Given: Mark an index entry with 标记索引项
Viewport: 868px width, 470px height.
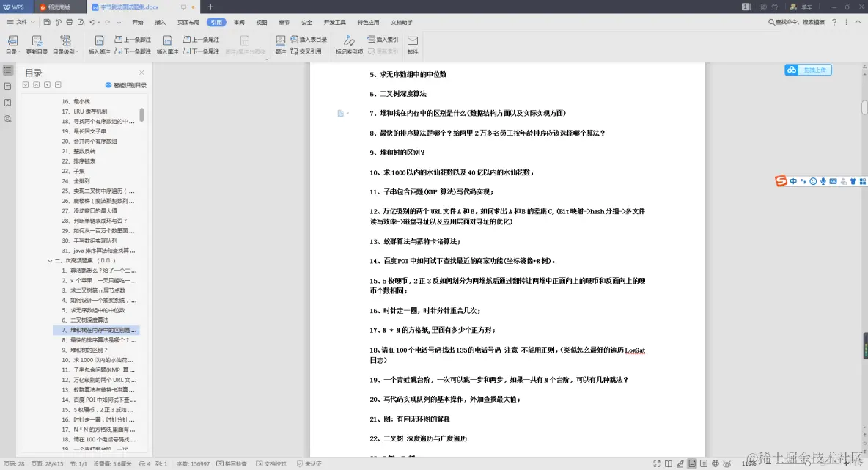Looking at the screenshot, I should [x=347, y=45].
